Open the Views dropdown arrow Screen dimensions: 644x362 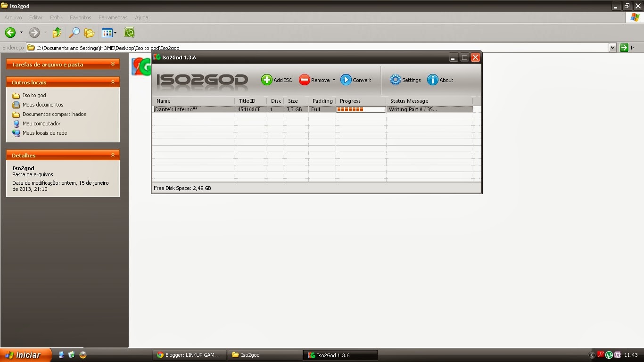[x=115, y=33]
